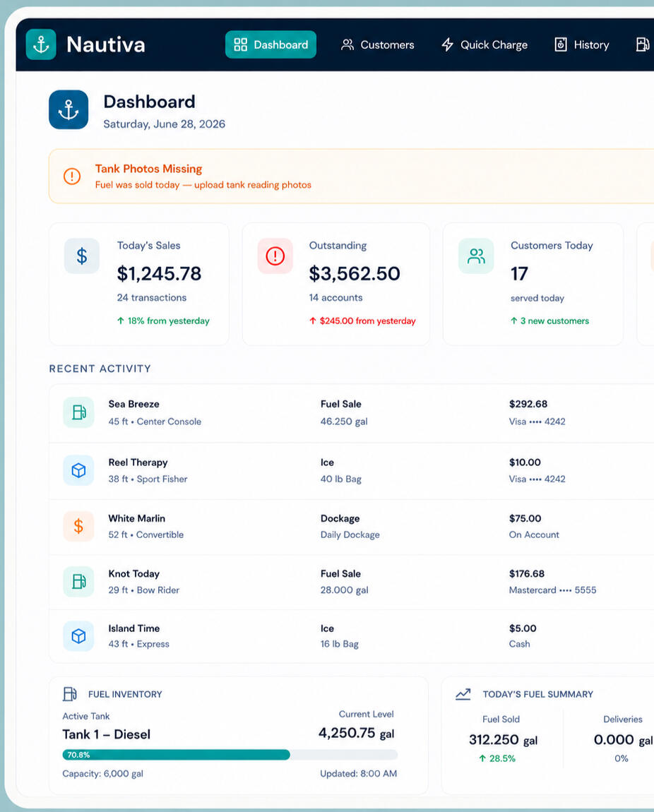This screenshot has width=654, height=812.
Task: Click the fuel pump icon for Sea Breeze
Action: click(78, 412)
